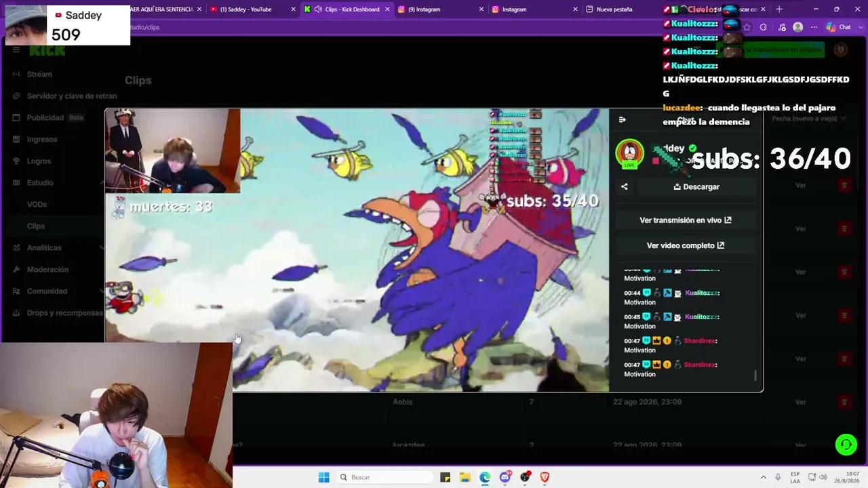Viewport: 868px width, 488px height.
Task: Open Ver video completo
Action: tap(686, 245)
